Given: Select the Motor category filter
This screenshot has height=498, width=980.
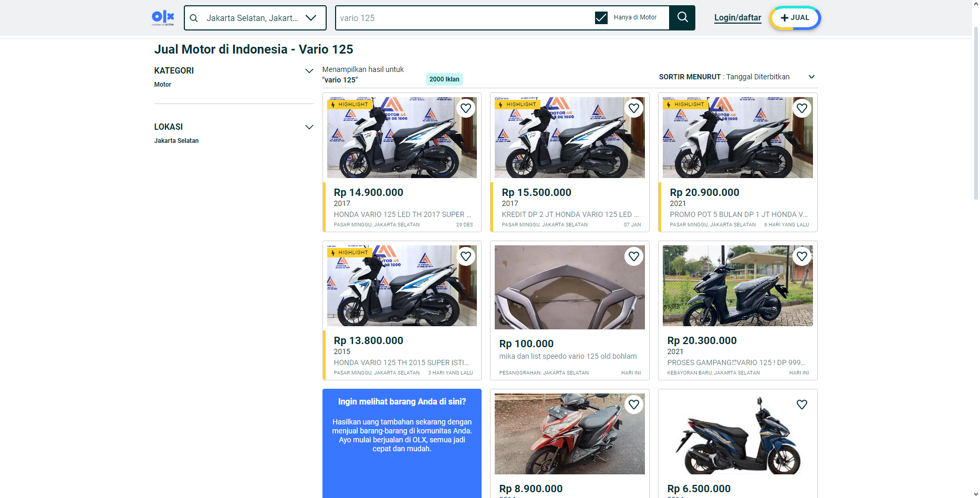Looking at the screenshot, I should click(163, 85).
